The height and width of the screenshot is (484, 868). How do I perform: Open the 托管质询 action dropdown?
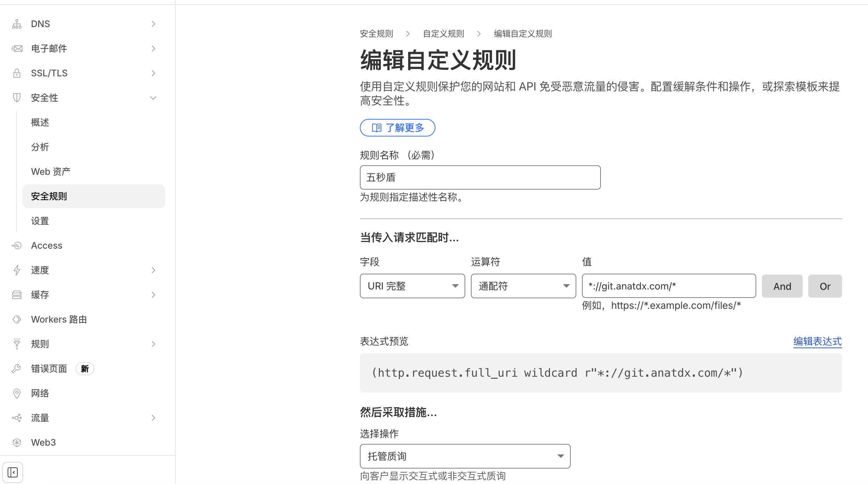[x=465, y=456]
